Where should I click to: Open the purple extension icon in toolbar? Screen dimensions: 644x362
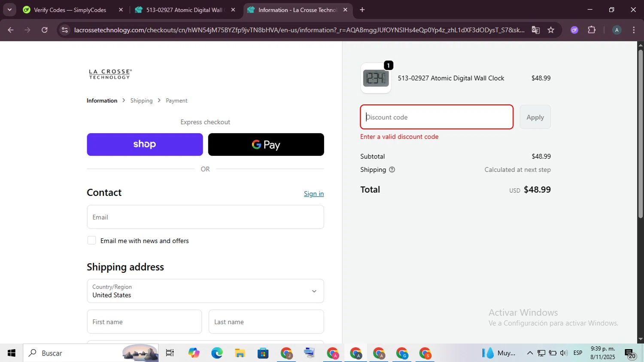tap(574, 30)
